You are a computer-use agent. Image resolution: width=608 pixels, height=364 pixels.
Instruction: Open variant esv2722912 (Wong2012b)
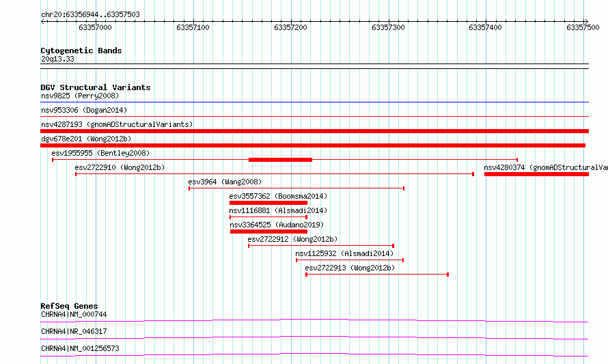click(292, 239)
